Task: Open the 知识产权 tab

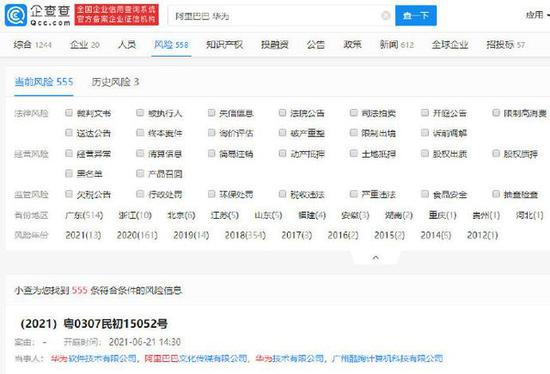Action: click(224, 45)
